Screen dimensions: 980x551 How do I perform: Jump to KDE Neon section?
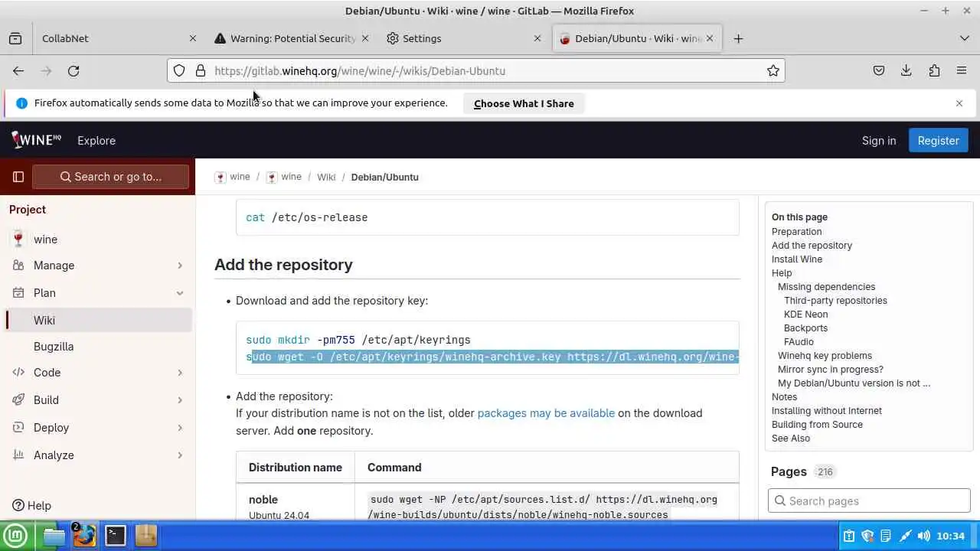(x=805, y=315)
